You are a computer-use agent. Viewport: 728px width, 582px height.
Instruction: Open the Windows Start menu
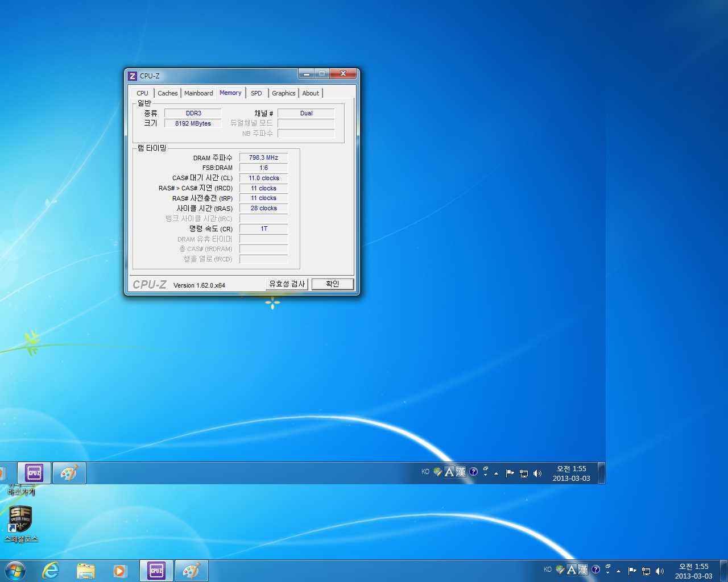point(15,570)
